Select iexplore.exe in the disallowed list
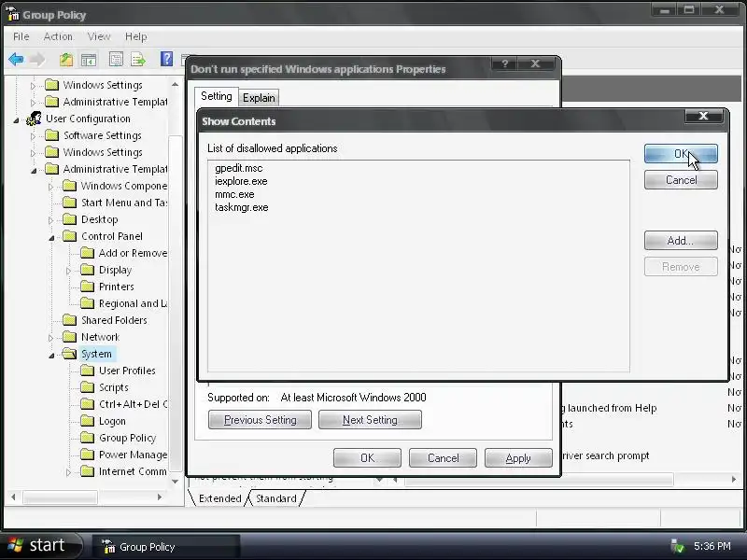This screenshot has width=747, height=560. click(x=241, y=181)
